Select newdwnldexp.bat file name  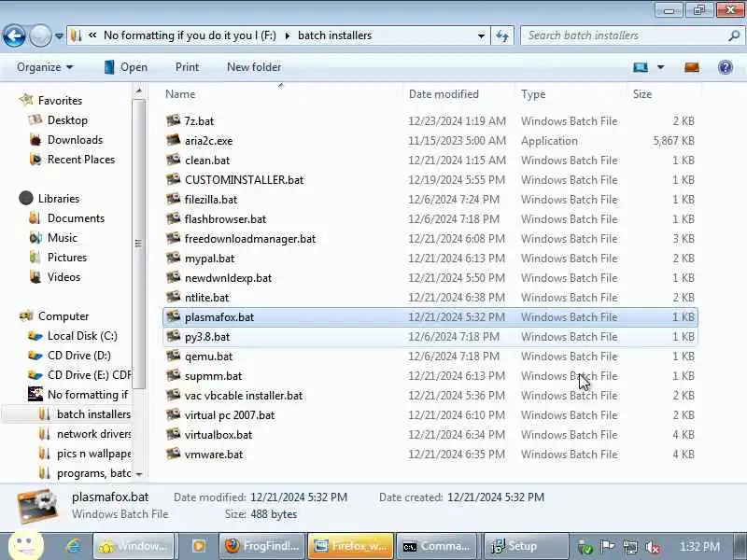tap(228, 277)
